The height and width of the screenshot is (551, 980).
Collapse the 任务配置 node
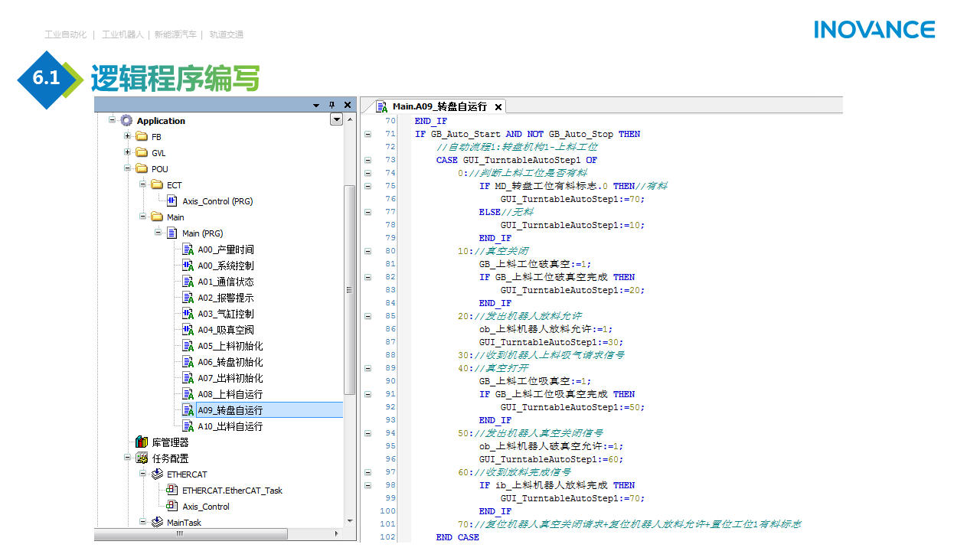[127, 458]
